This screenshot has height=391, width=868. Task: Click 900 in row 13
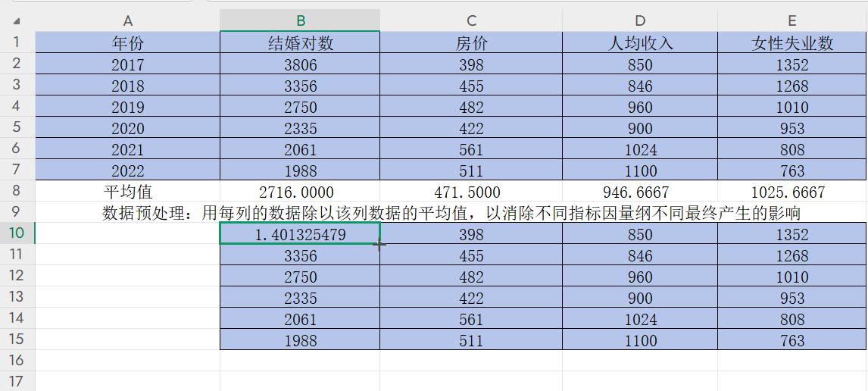click(x=640, y=297)
